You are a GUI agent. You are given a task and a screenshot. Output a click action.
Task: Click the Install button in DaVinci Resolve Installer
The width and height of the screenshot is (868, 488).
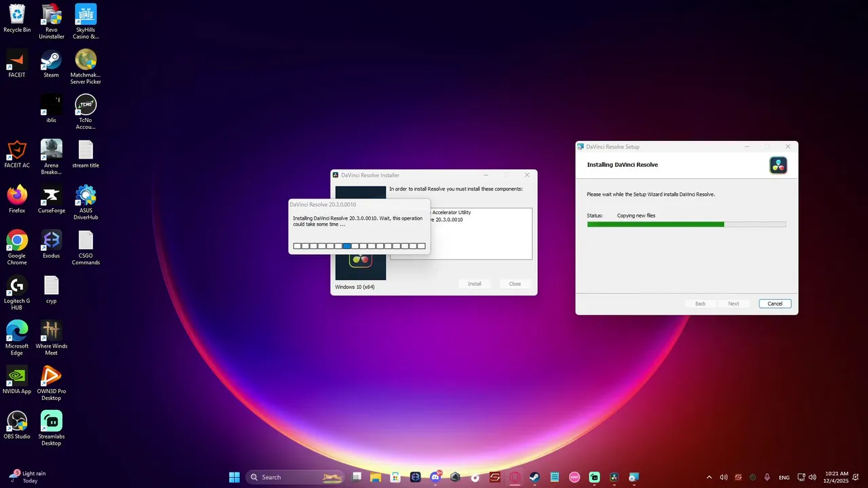point(475,284)
